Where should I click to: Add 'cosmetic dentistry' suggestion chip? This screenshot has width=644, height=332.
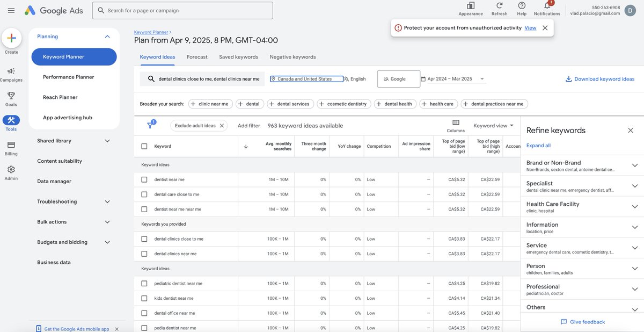click(x=344, y=104)
